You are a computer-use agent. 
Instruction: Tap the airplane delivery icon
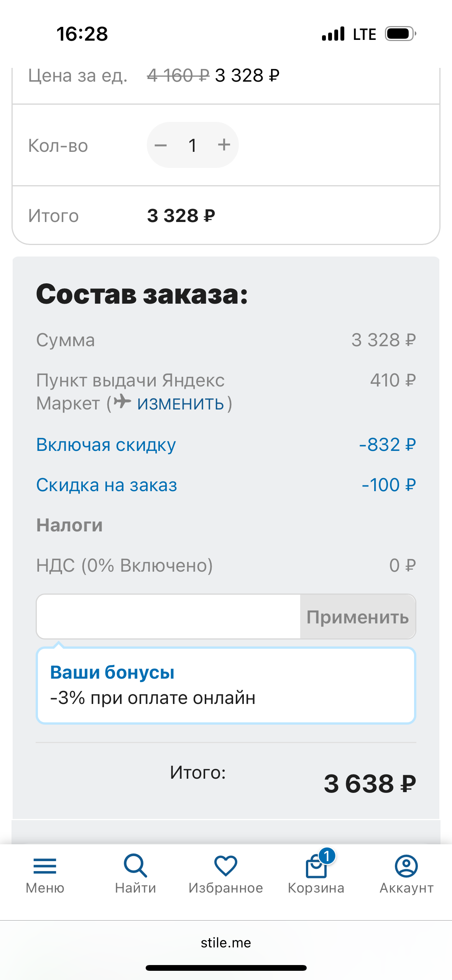122,401
